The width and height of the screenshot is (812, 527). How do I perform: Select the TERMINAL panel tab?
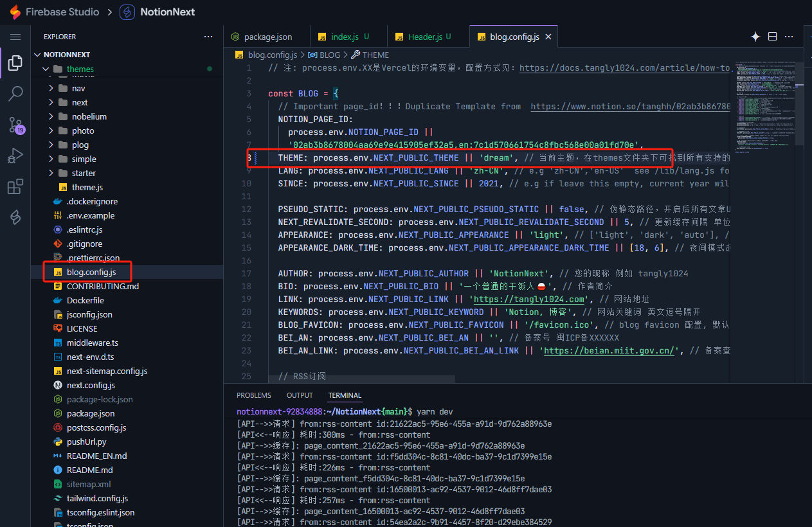(345, 395)
